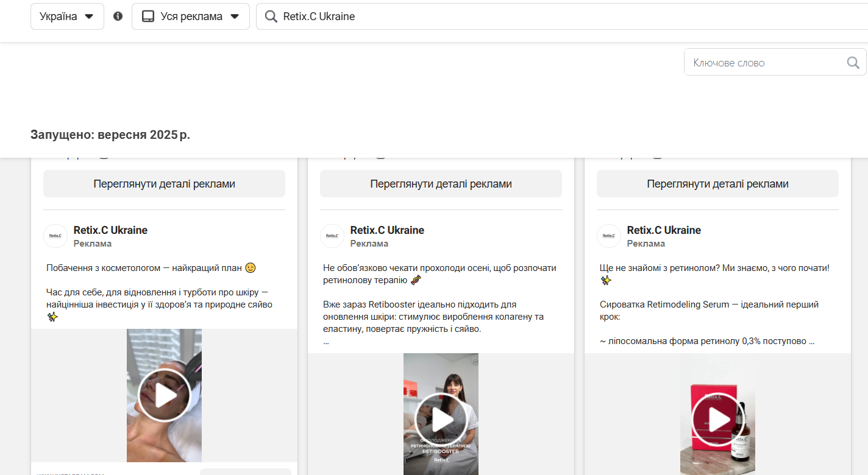View ad details for the cosmetologist ad
The width and height of the screenshot is (868, 475).
click(x=164, y=184)
